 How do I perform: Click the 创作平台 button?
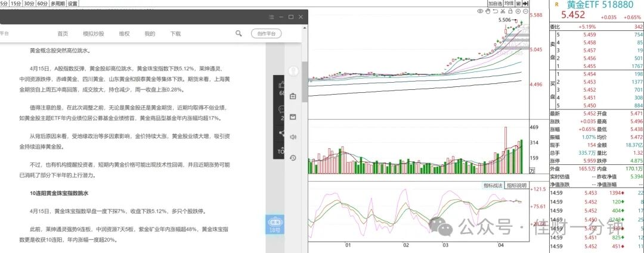click(x=266, y=33)
